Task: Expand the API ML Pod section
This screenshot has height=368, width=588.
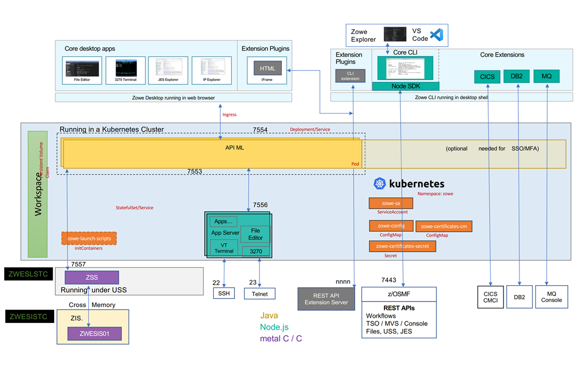Action: [x=234, y=148]
